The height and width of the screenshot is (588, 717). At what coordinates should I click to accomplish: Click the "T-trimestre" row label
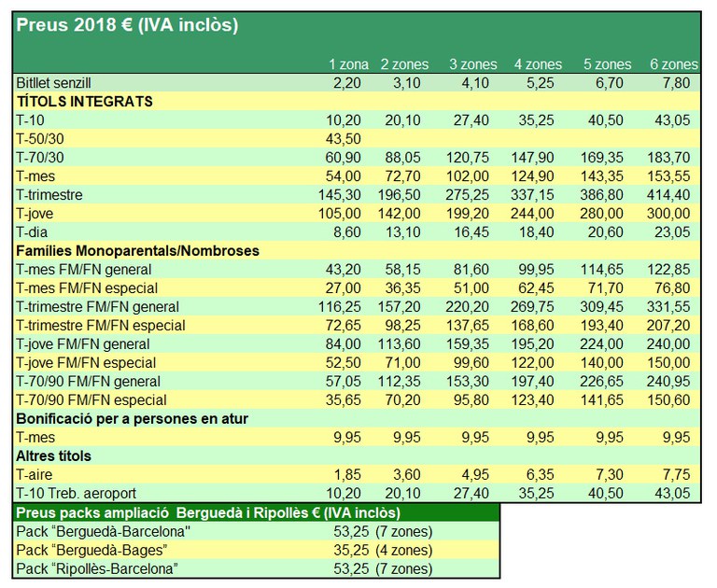pyautogui.click(x=49, y=194)
